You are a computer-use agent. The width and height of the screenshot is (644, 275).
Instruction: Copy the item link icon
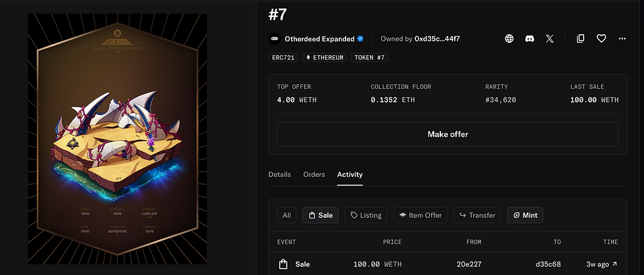[580, 39]
